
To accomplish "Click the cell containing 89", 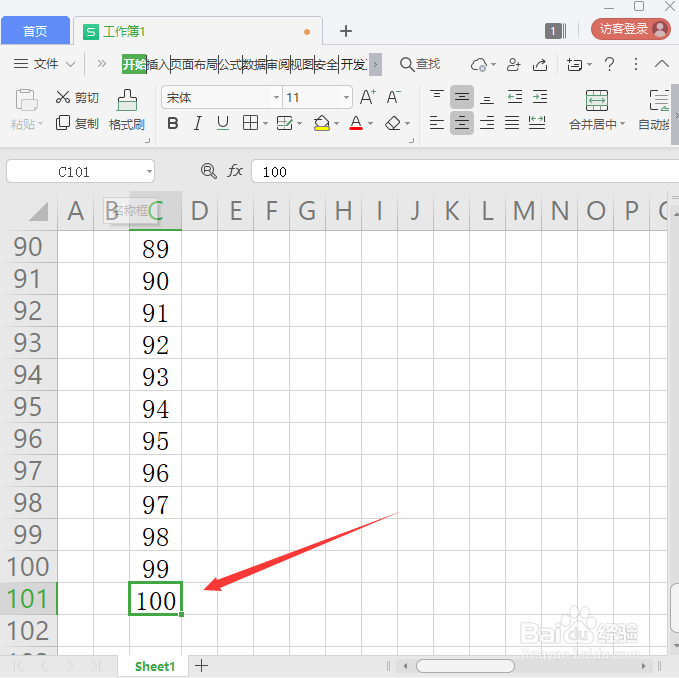I will click(x=155, y=247).
